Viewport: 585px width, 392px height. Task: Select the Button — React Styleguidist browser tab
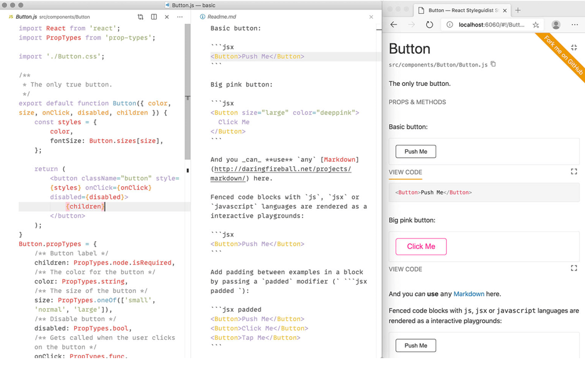tap(463, 11)
